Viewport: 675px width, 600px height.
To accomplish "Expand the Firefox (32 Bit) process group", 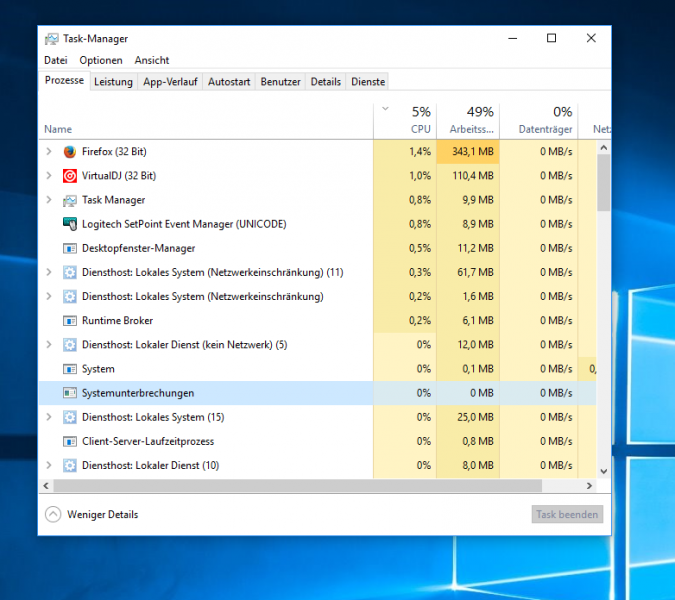I will tap(49, 152).
